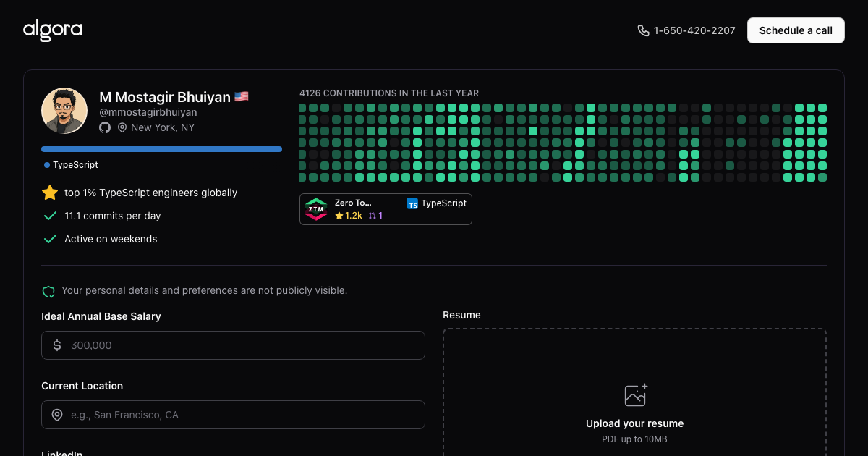The image size is (868, 456).
Task: Click the pull request count icon showing 1
Action: click(x=375, y=216)
